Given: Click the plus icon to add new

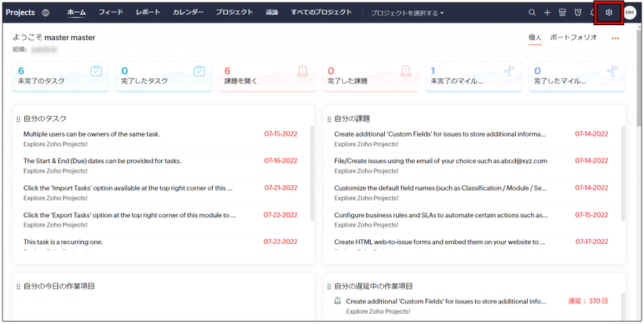Looking at the screenshot, I should click(547, 13).
